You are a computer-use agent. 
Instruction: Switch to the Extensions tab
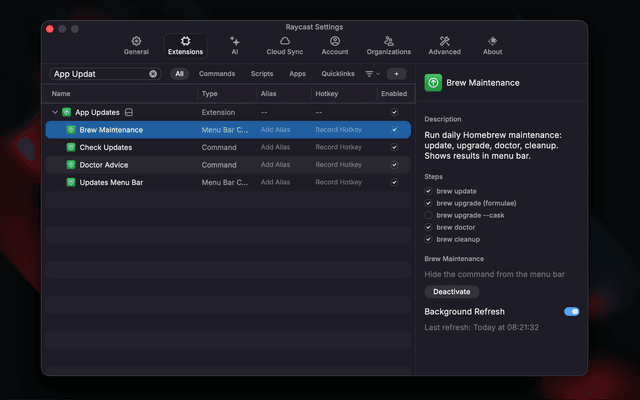185,46
